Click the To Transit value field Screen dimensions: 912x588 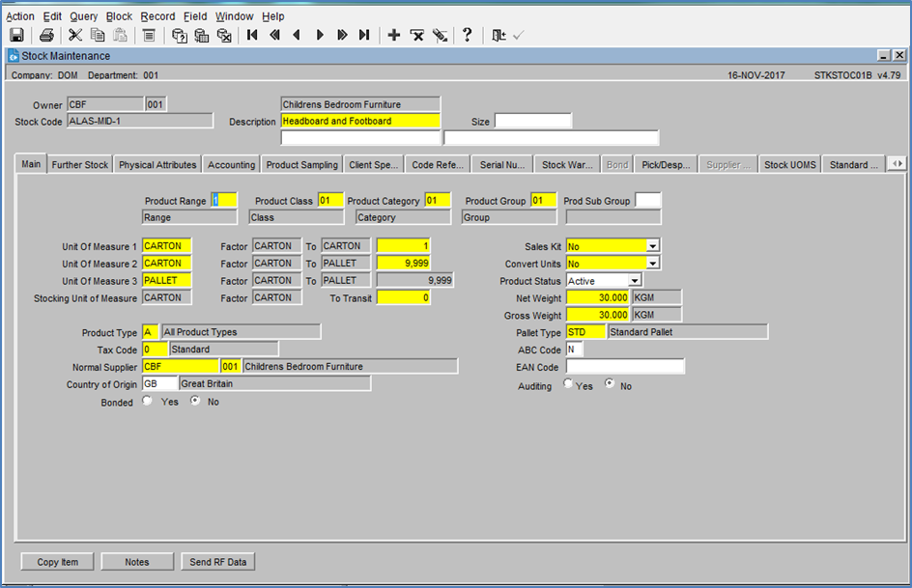pyautogui.click(x=403, y=297)
